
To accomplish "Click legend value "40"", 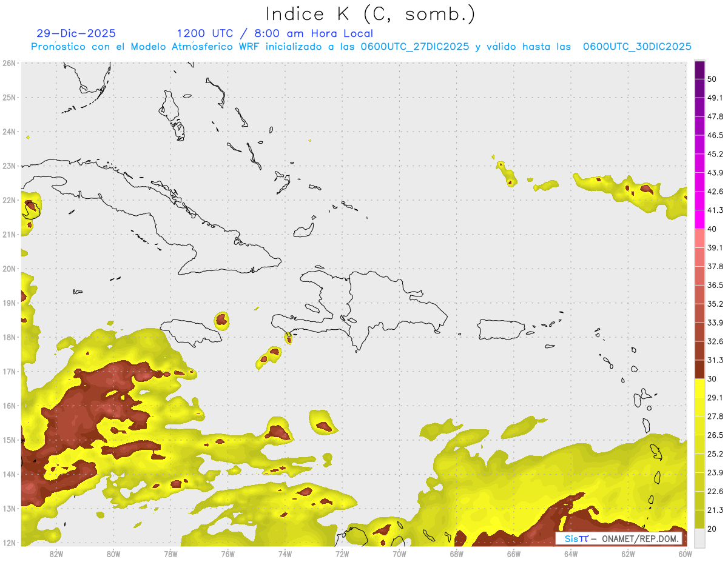I will (713, 229).
